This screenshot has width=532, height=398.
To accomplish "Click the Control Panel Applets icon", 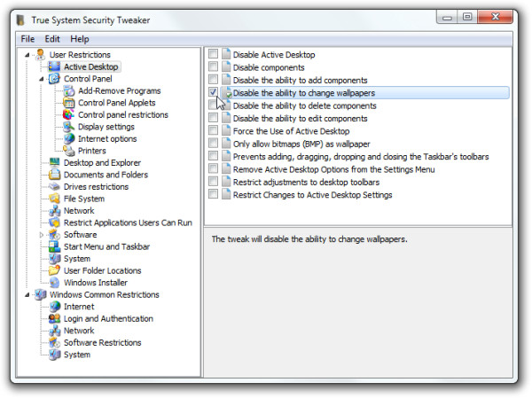I will (x=69, y=103).
